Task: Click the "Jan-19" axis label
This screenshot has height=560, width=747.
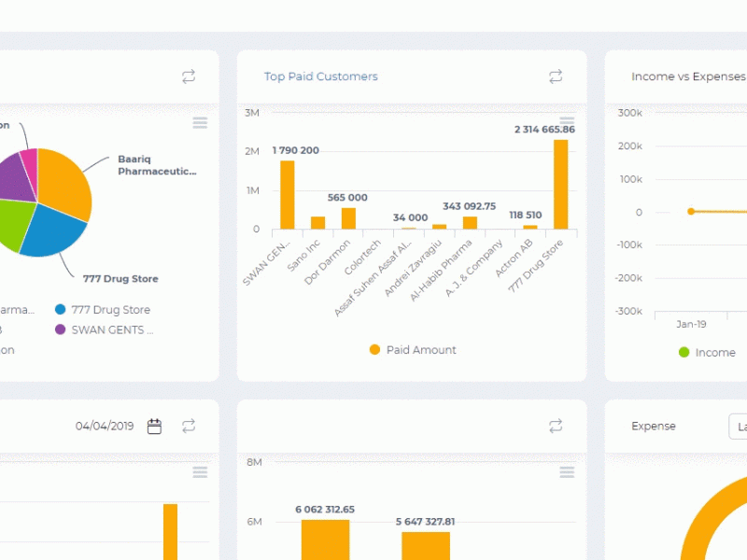Action: [x=691, y=324]
